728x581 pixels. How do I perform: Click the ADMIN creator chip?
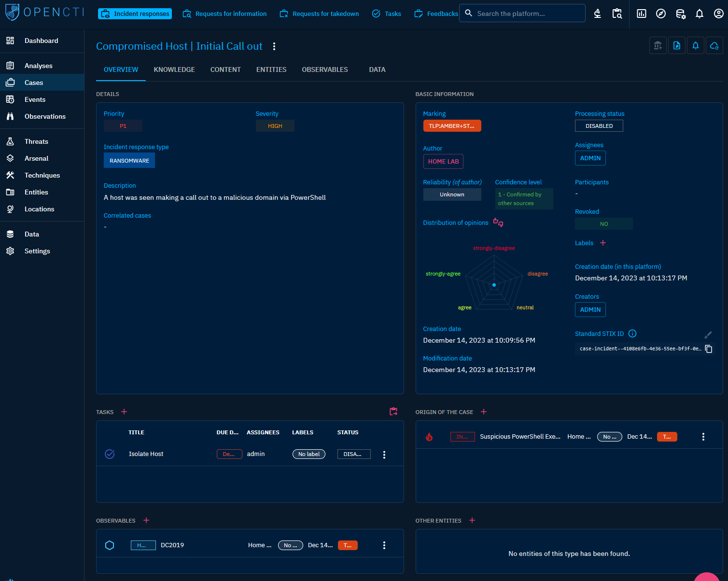(x=590, y=310)
